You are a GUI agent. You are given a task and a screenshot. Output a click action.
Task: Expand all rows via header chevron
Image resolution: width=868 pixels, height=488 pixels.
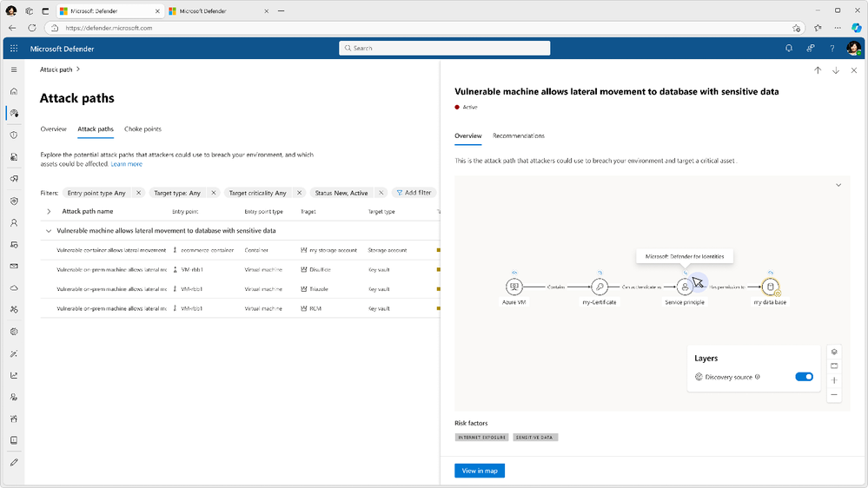(49, 211)
